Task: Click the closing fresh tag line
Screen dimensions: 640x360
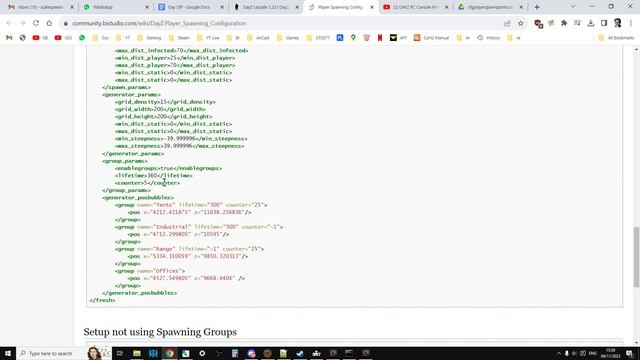Action: [x=102, y=300]
